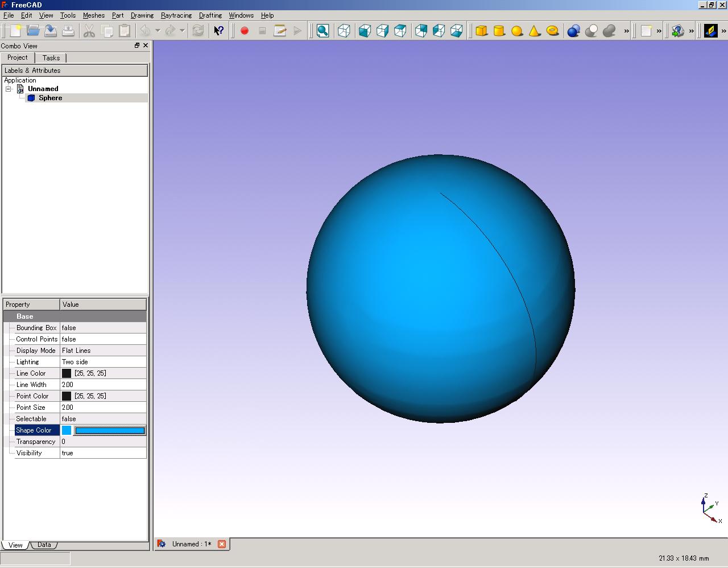The height and width of the screenshot is (568, 728).
Task: Click the grey and white spheres cut icon
Action: pos(591,31)
